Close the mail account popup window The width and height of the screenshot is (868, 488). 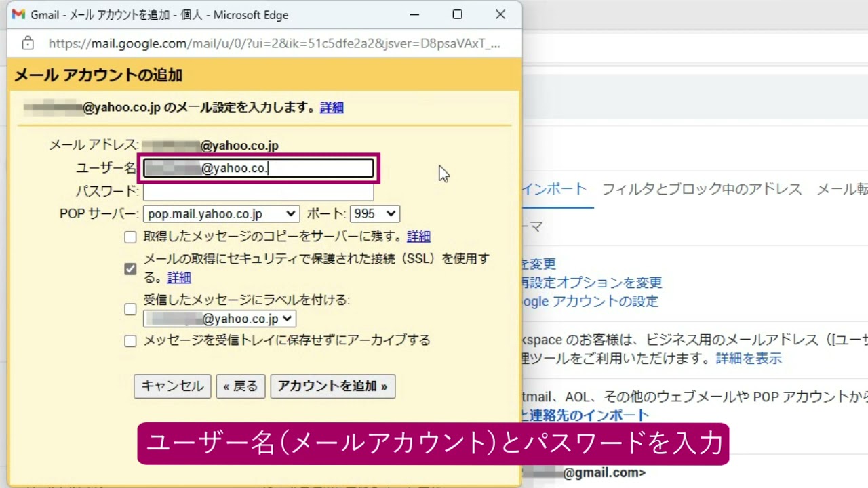tap(500, 14)
